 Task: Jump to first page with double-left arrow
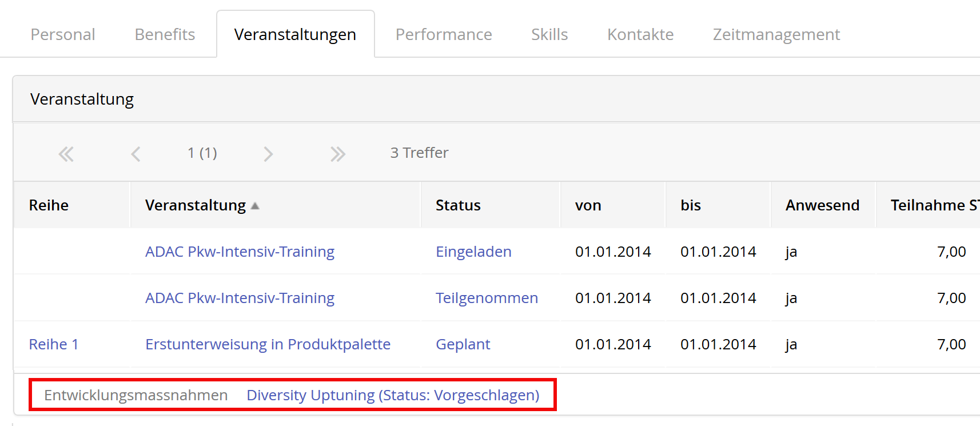click(x=66, y=154)
